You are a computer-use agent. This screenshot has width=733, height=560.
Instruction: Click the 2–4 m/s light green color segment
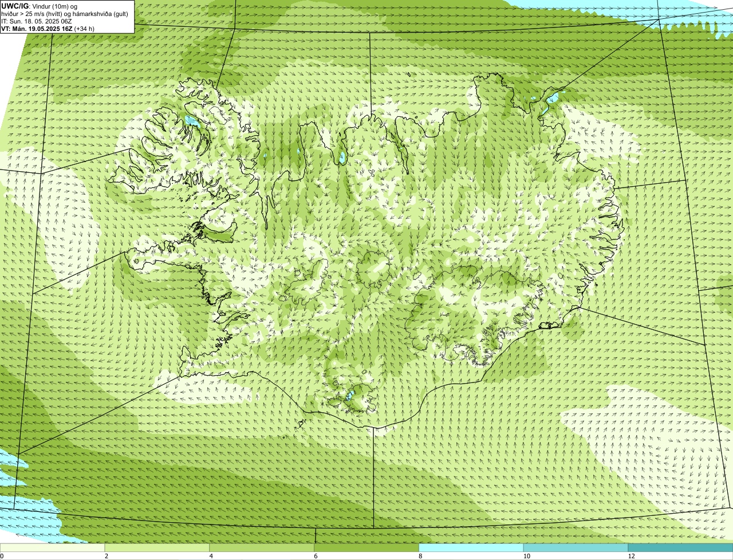click(x=157, y=548)
